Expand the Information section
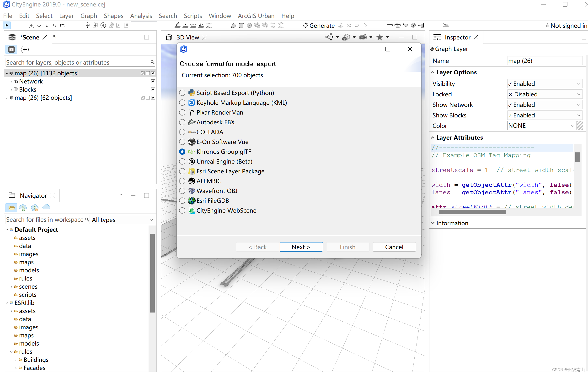Viewport: 588px width, 374px height. pos(433,223)
